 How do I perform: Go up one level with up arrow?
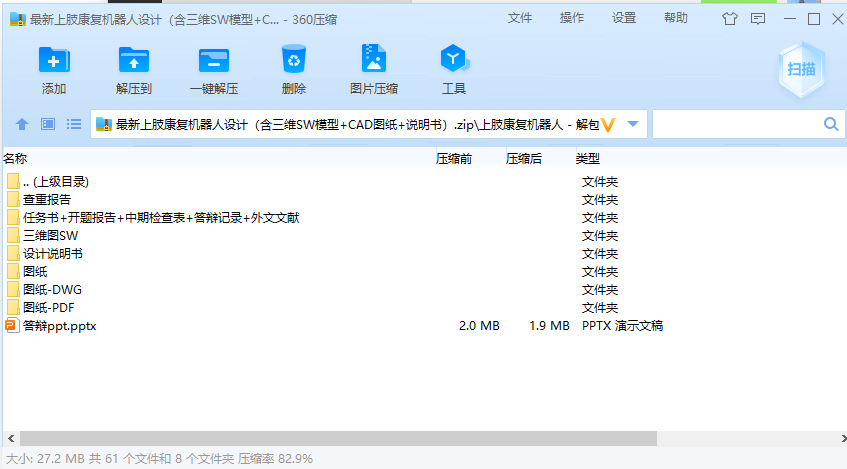click(22, 124)
